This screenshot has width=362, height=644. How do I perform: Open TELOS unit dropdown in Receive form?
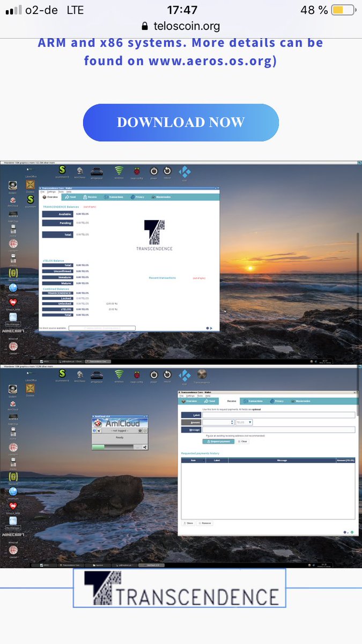pyautogui.click(x=244, y=422)
